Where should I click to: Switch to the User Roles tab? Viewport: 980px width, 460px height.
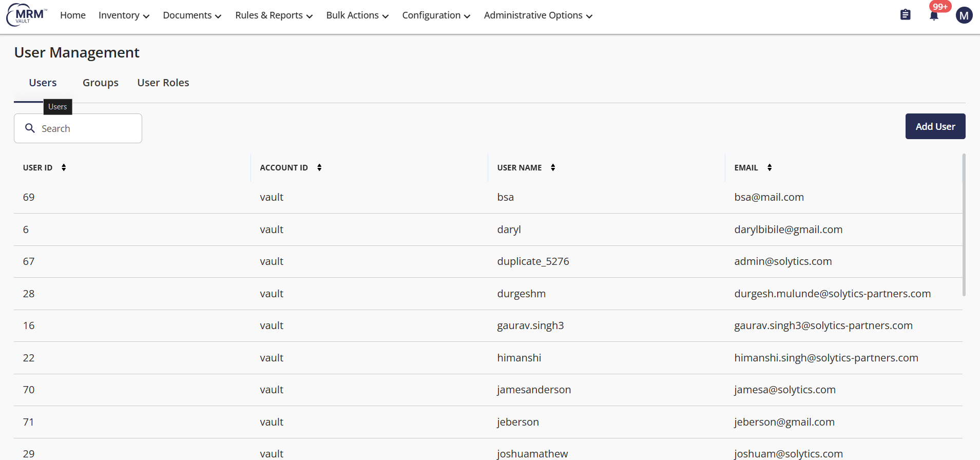pyautogui.click(x=163, y=83)
